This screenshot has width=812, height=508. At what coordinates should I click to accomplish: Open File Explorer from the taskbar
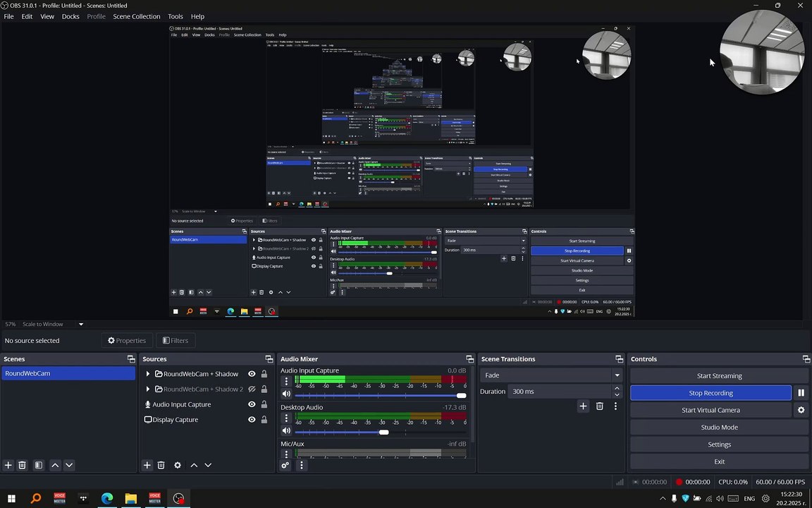[x=131, y=499]
